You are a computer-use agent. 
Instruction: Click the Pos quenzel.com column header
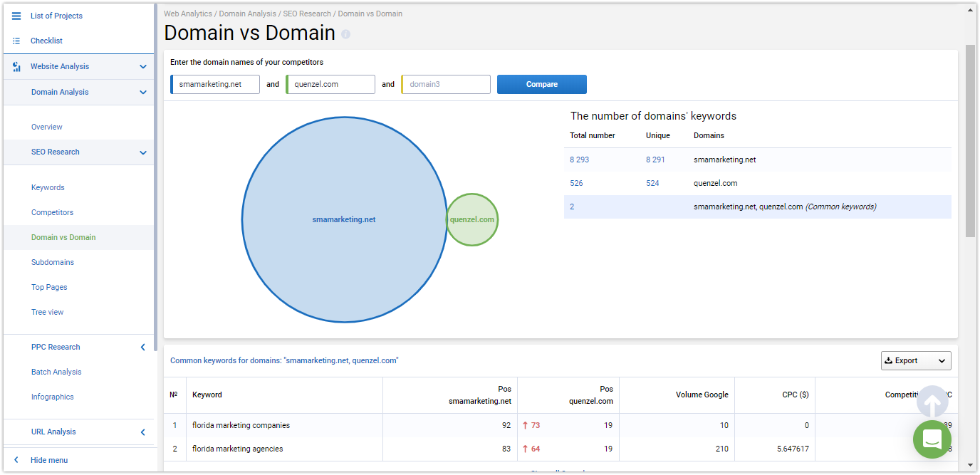click(591, 395)
